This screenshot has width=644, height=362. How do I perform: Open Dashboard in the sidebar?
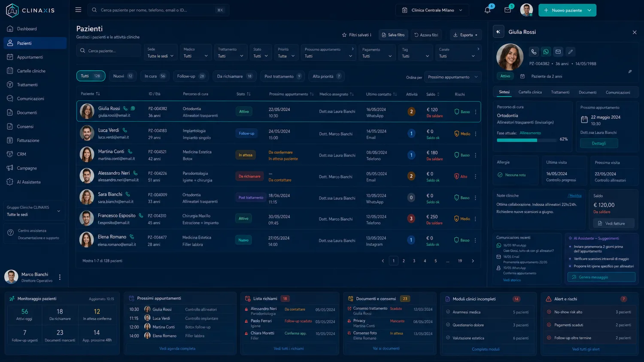(35, 29)
